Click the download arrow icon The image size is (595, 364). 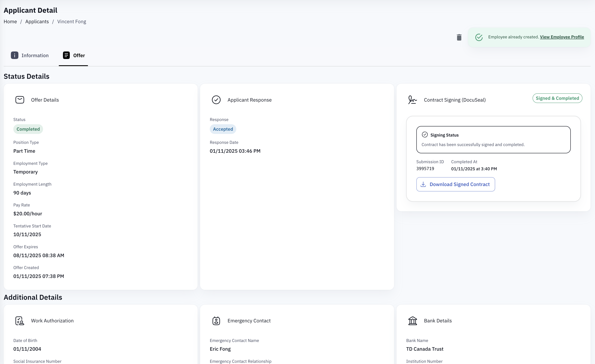click(x=423, y=184)
